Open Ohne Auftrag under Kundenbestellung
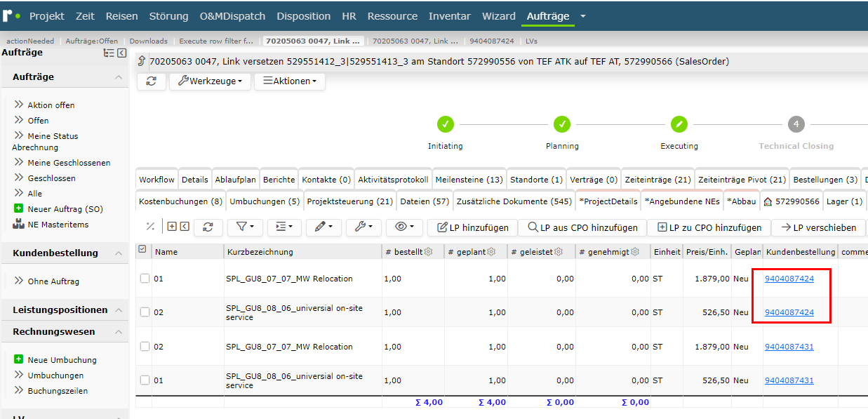 coord(53,281)
